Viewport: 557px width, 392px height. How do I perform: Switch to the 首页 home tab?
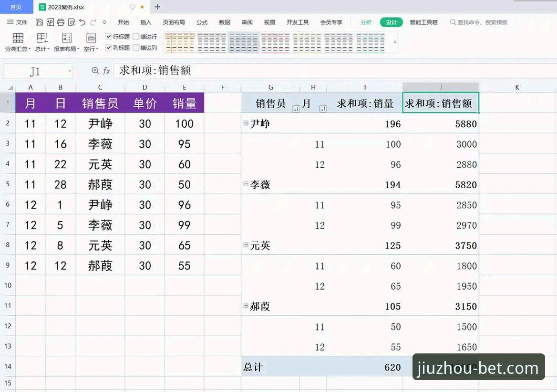click(16, 7)
